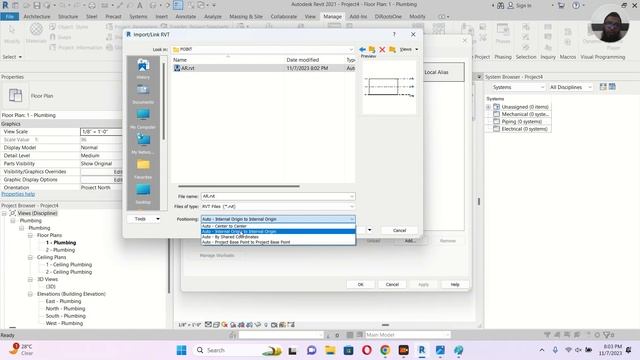Open the Desktop location in dialog sidebar
640x360 pixels.
point(143,193)
